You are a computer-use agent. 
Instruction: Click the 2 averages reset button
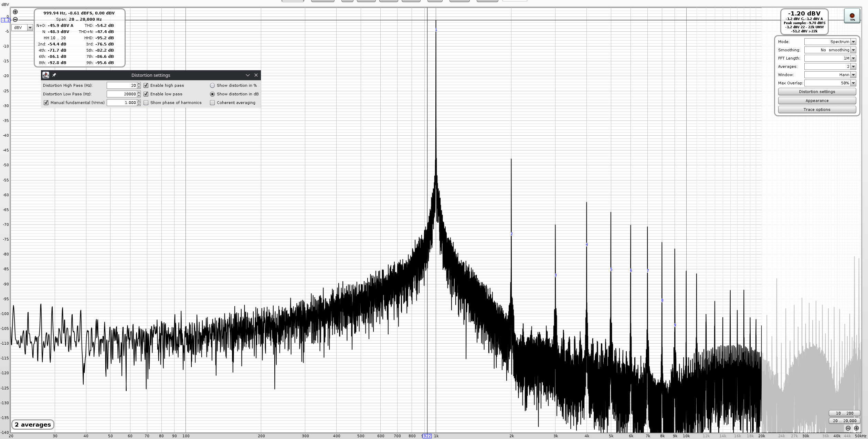(x=33, y=425)
